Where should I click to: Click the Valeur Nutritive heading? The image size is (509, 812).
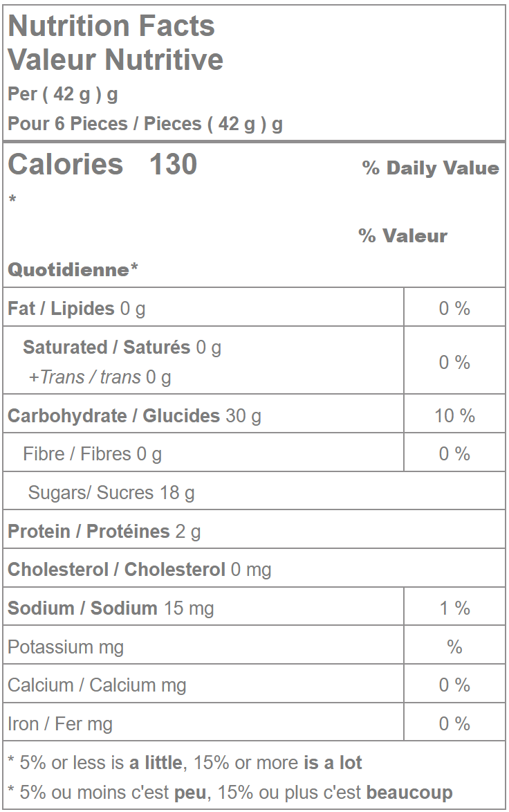tap(115, 60)
